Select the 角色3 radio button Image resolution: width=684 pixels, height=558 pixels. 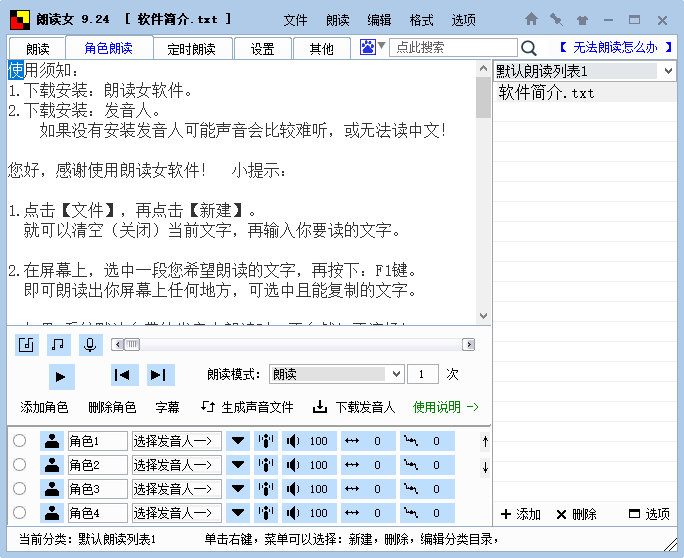pyautogui.click(x=19, y=489)
